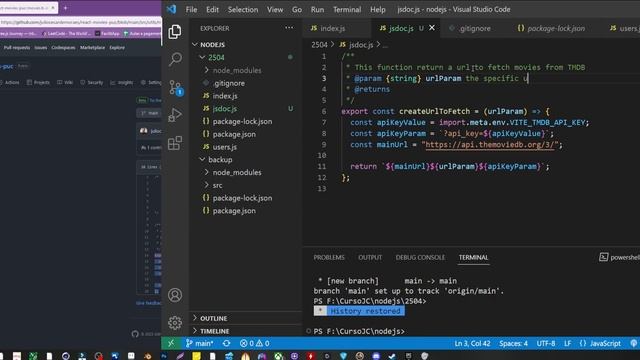Screen dimensions: 640x360
Task: Switch to the DEBUG CONSOLE panel tab
Action: tap(420, 257)
